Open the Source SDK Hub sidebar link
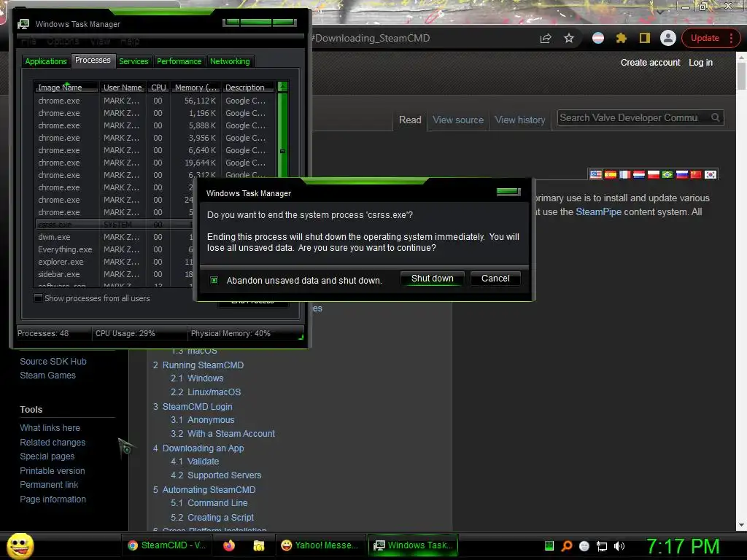747x560 pixels. coord(53,362)
